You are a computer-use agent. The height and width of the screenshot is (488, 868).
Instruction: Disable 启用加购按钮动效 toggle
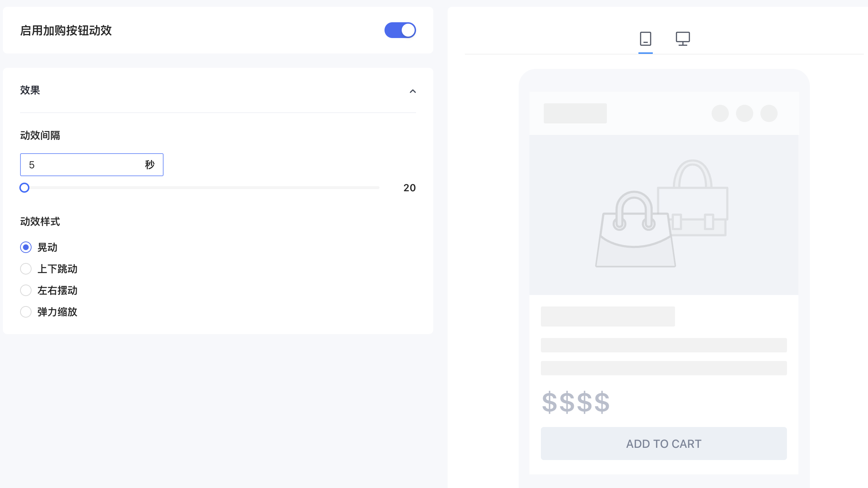[x=400, y=30]
